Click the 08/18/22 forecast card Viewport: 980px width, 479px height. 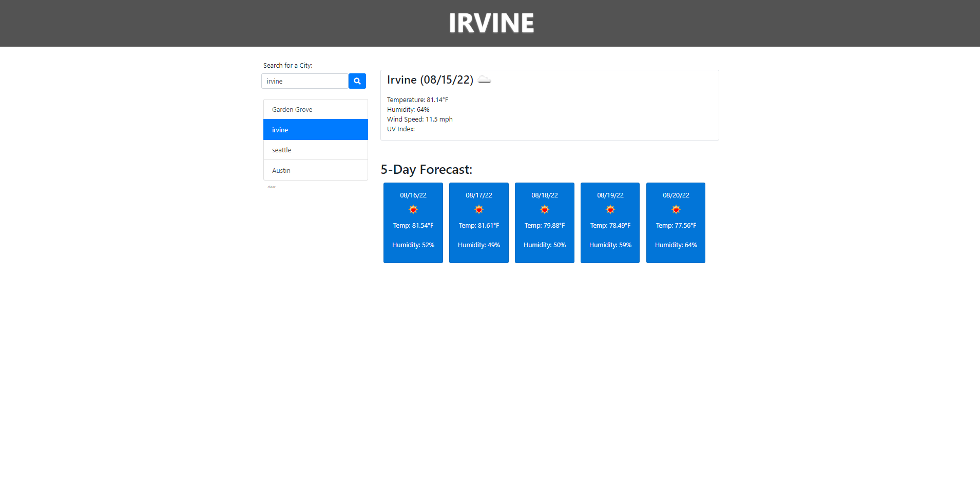(x=544, y=223)
